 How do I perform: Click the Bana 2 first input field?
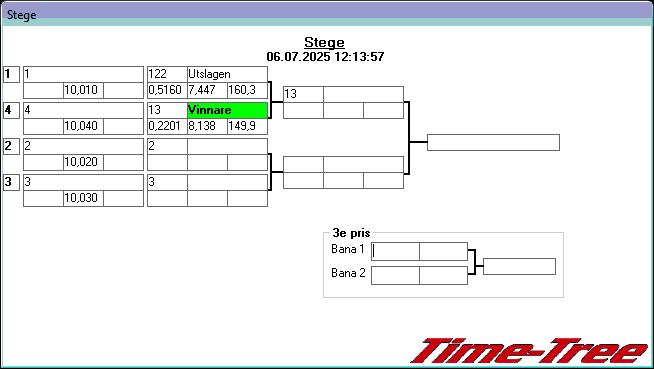point(395,276)
